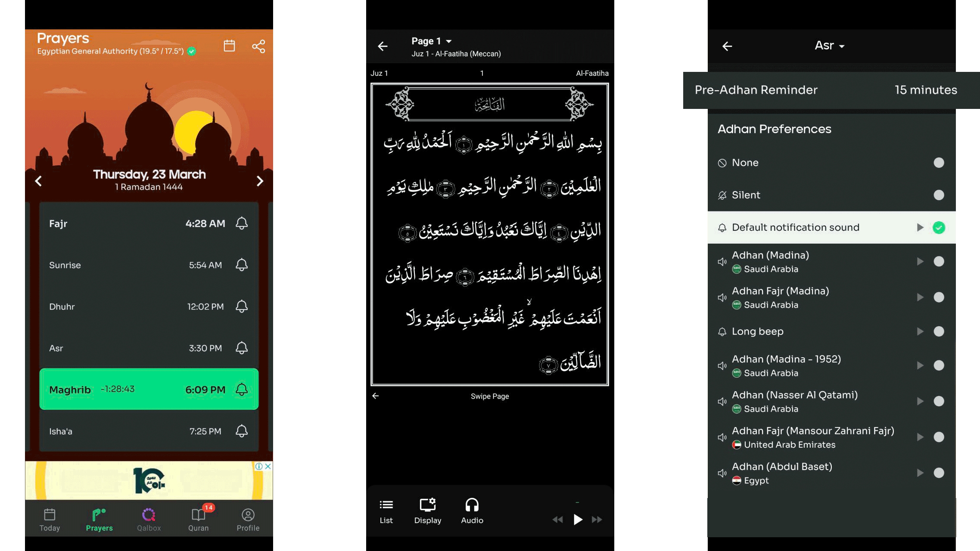Open the highlighted Maghrib prayer row

[149, 389]
